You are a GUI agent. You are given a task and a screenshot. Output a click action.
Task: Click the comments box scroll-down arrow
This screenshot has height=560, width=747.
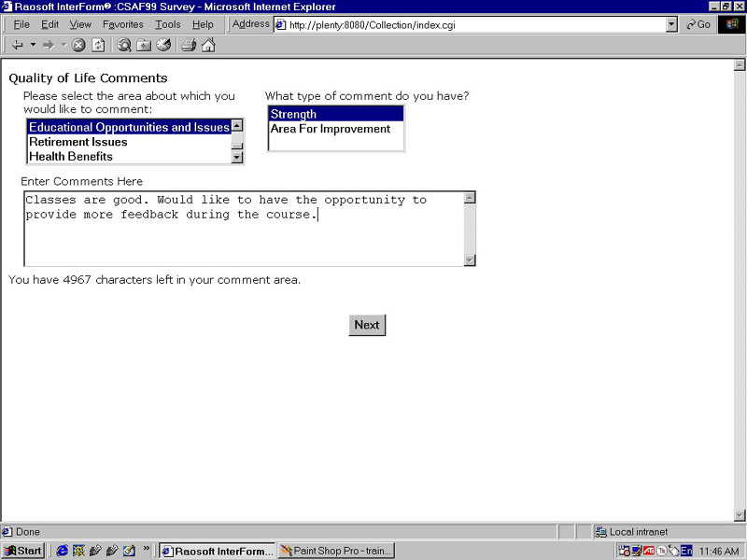click(470, 260)
